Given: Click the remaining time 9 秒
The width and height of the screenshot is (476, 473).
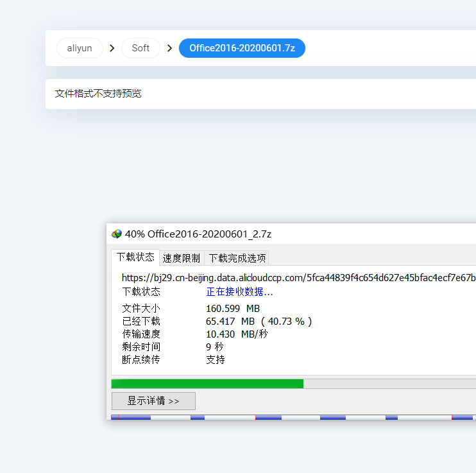Looking at the screenshot, I should click(215, 347).
